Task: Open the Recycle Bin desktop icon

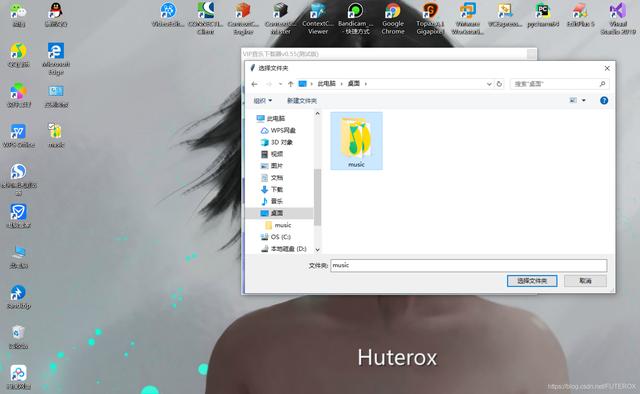Action: [18, 337]
